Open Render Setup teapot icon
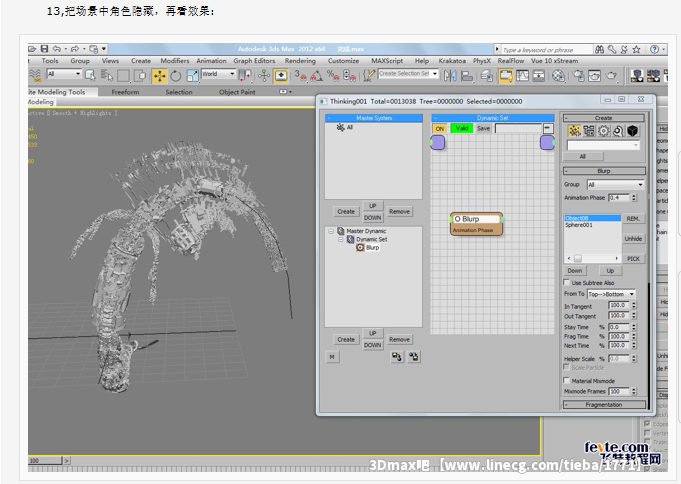 pyautogui.click(x=579, y=76)
